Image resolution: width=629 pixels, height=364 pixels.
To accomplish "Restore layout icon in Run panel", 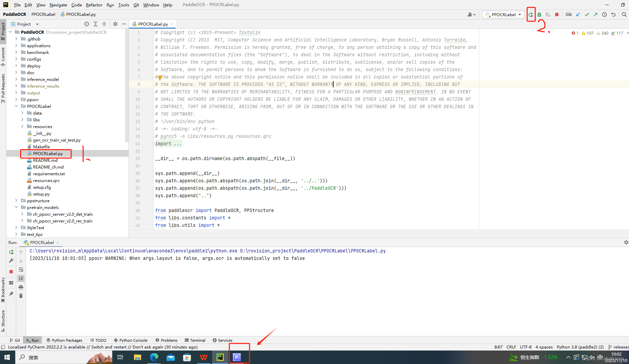I will click(x=11, y=283).
